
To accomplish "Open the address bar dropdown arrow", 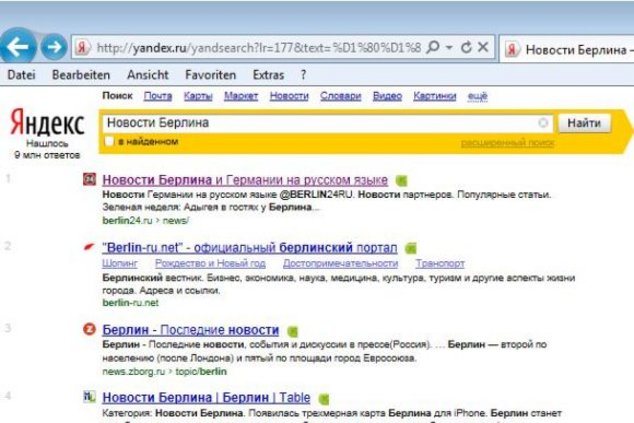I will (449, 48).
